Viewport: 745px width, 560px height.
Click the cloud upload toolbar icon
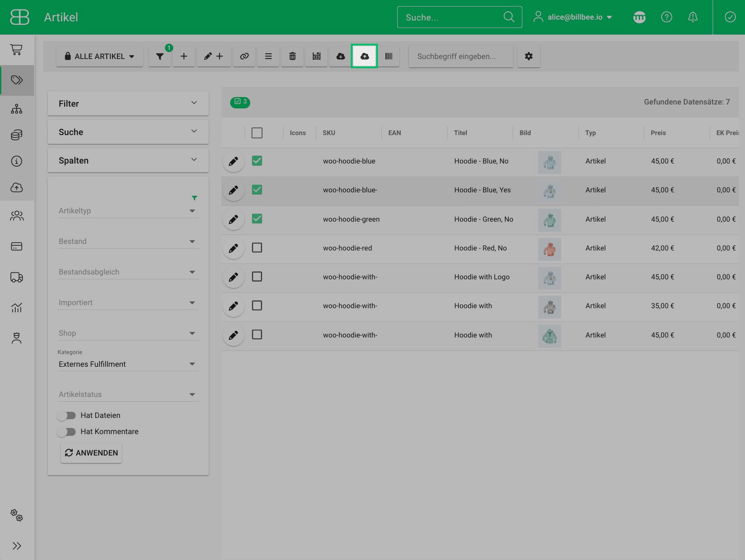click(x=364, y=56)
